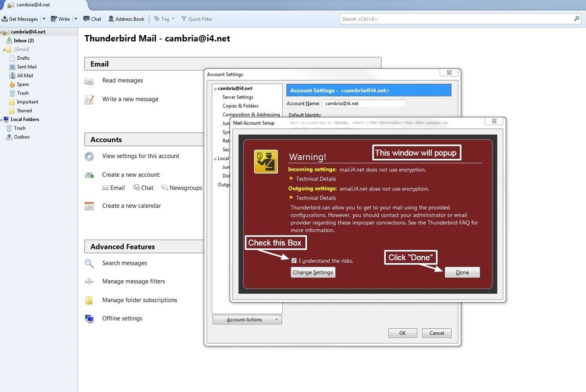Click the Drafts folder icon
The image size is (586, 392).
click(x=12, y=58)
